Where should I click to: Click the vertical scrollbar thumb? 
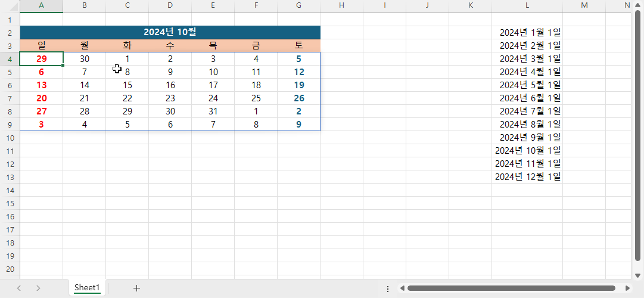(x=637, y=135)
